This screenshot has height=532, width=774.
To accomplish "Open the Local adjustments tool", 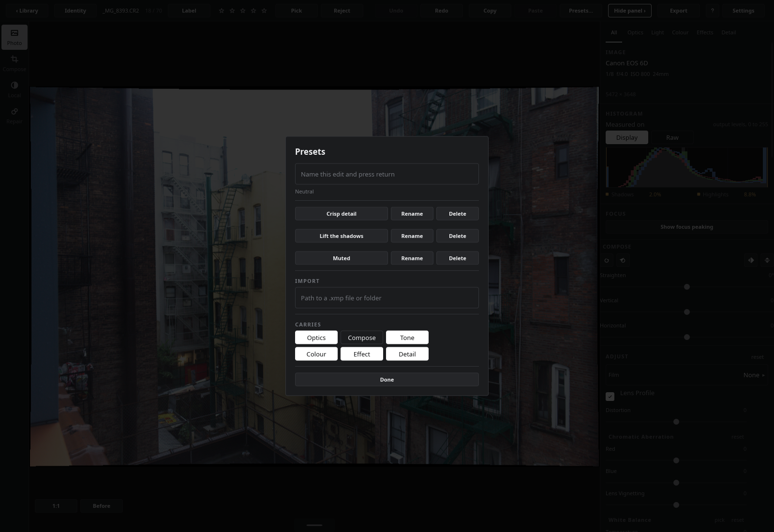I will pos(15,89).
